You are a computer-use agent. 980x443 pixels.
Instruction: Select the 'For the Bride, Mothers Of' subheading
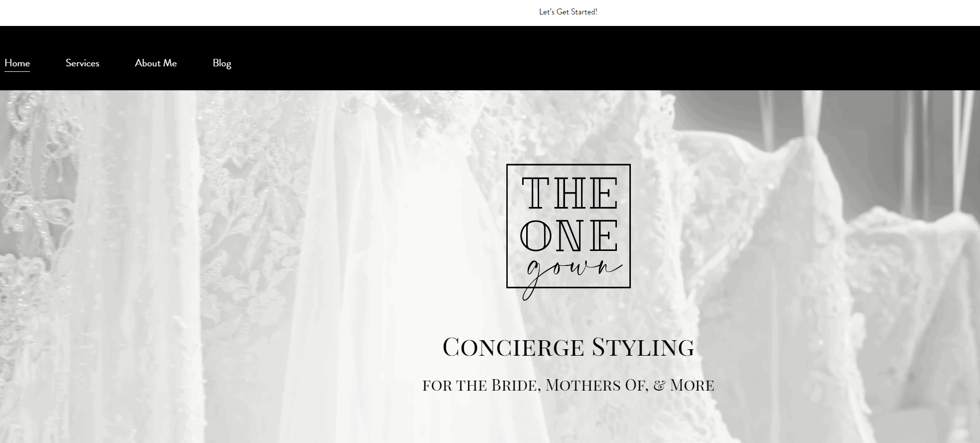(x=535, y=385)
